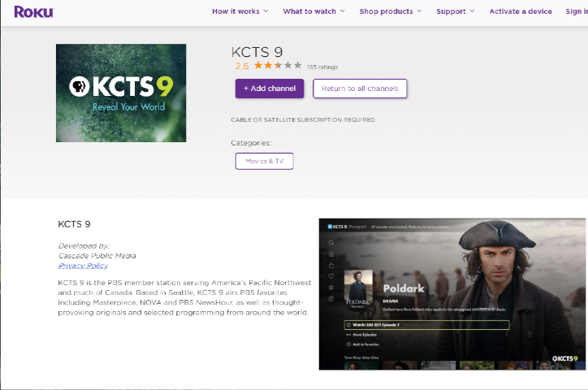Click the home icon in screenshot sidebar

click(331, 254)
